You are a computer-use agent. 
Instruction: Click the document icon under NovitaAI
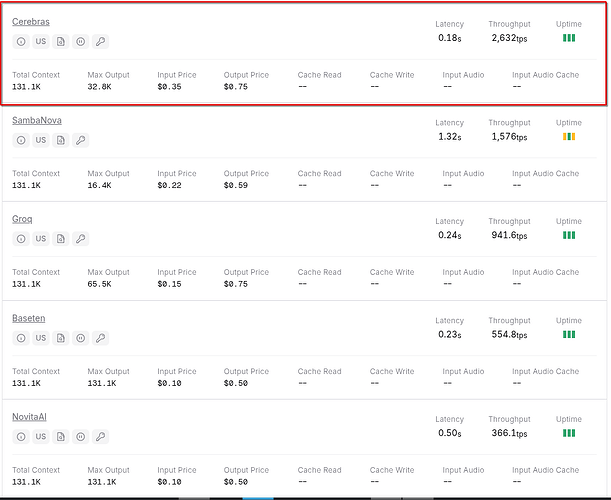pyautogui.click(x=61, y=437)
